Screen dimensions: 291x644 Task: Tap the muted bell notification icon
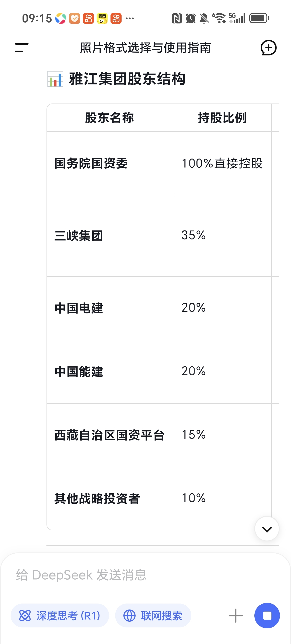[204, 18]
